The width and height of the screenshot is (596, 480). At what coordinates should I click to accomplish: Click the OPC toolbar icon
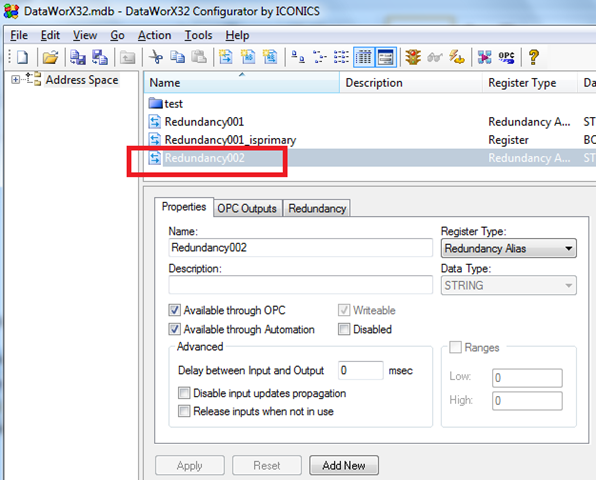[x=506, y=57]
